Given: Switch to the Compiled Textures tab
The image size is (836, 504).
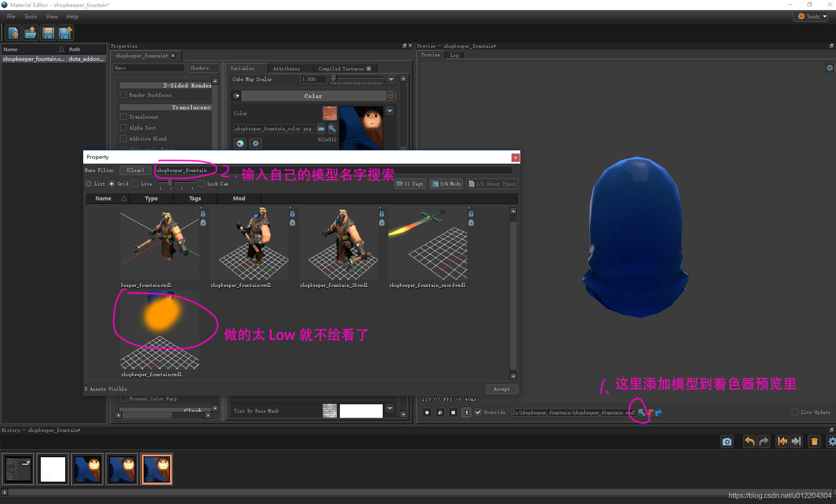Looking at the screenshot, I should pyautogui.click(x=345, y=69).
